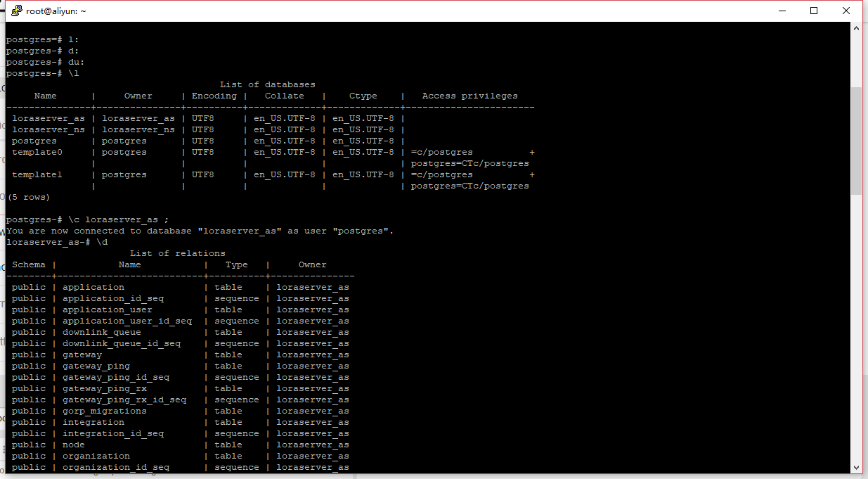The width and height of the screenshot is (868, 479).
Task: Click the \d command at loraserver_as prompt
Action: (102, 241)
